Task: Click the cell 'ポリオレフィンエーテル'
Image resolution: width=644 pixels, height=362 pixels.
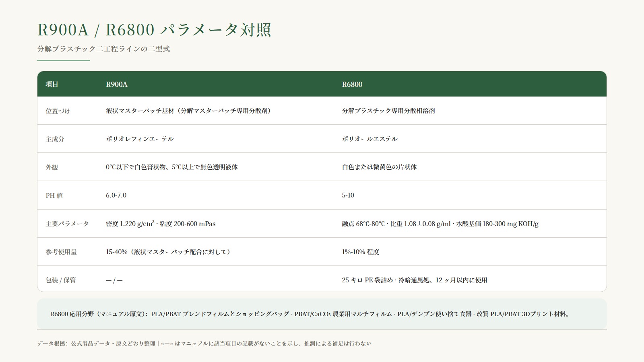Action: [140, 139]
